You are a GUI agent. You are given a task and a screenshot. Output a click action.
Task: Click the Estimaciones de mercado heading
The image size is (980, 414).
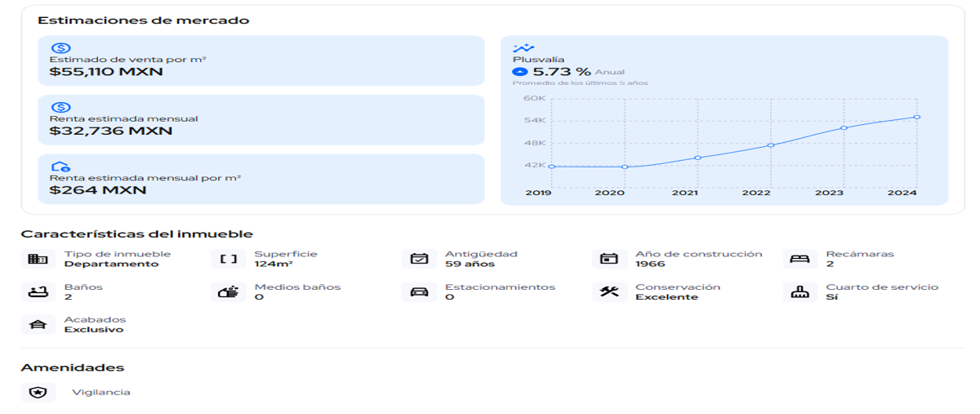(144, 20)
